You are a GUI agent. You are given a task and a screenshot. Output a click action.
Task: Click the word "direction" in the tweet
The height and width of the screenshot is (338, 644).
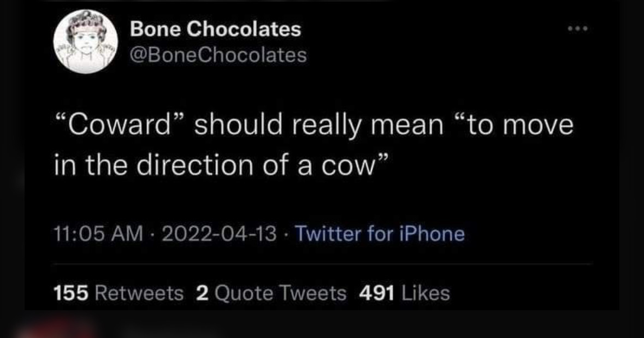click(x=191, y=165)
